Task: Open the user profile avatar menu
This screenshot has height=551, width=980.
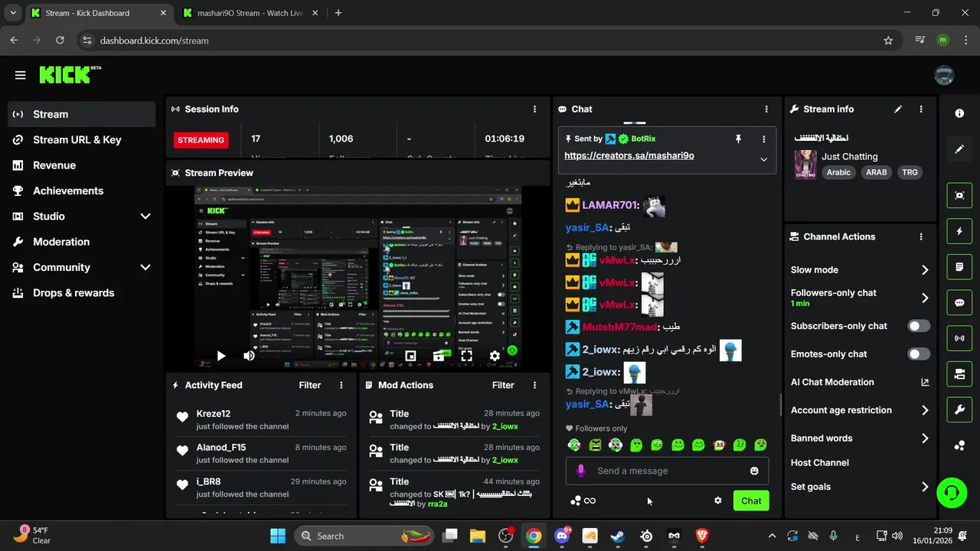Action: pos(944,75)
